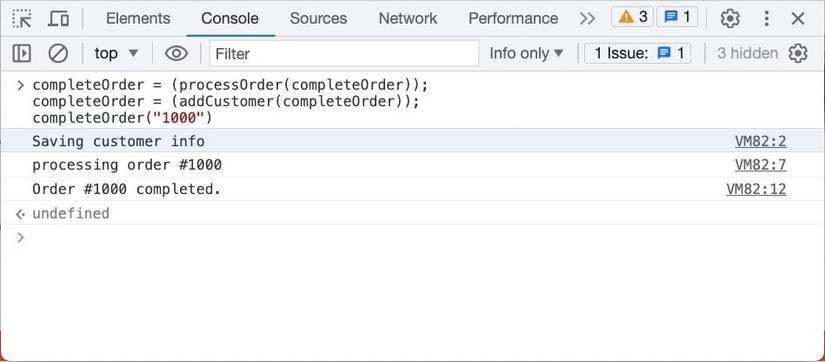Open Console settings gear beside 3 hidden

[798, 53]
